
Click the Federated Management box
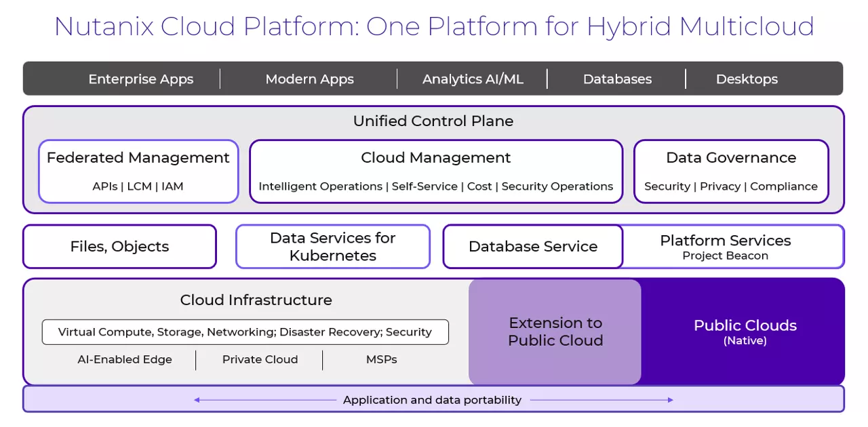pyautogui.click(x=138, y=171)
